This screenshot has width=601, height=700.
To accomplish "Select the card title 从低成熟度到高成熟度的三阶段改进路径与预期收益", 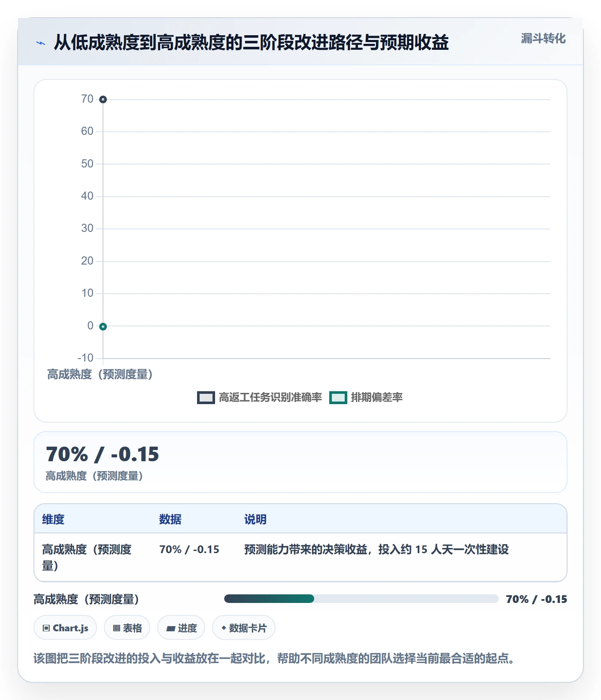I will pos(251,43).
